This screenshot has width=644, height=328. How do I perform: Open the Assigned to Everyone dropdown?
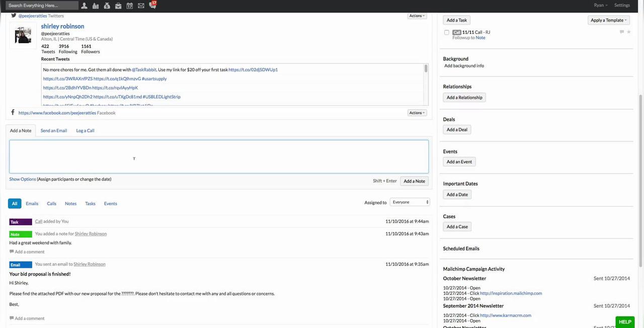pos(411,202)
